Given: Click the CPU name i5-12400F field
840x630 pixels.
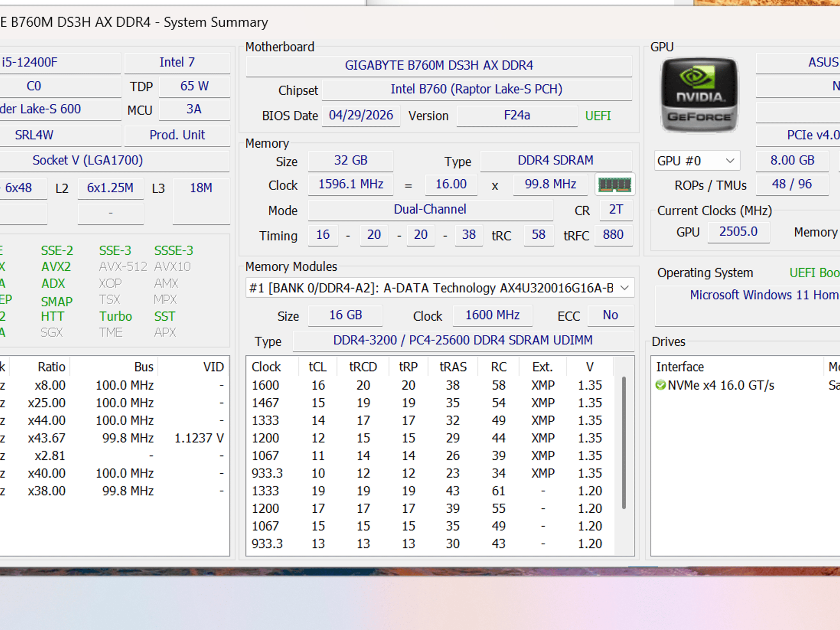Looking at the screenshot, I should 60,62.
